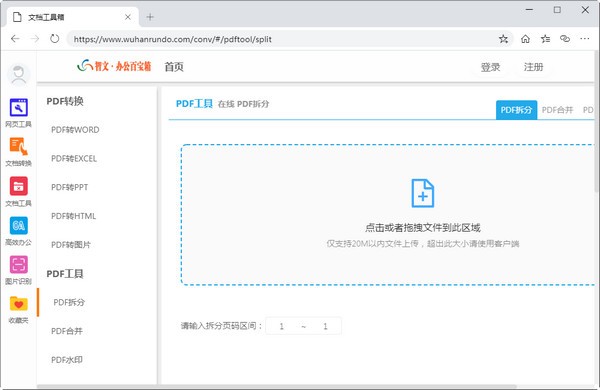Image resolution: width=600 pixels, height=390 pixels.
Task: Click the 请输入拆分页码区间 label
Action: tap(222, 326)
